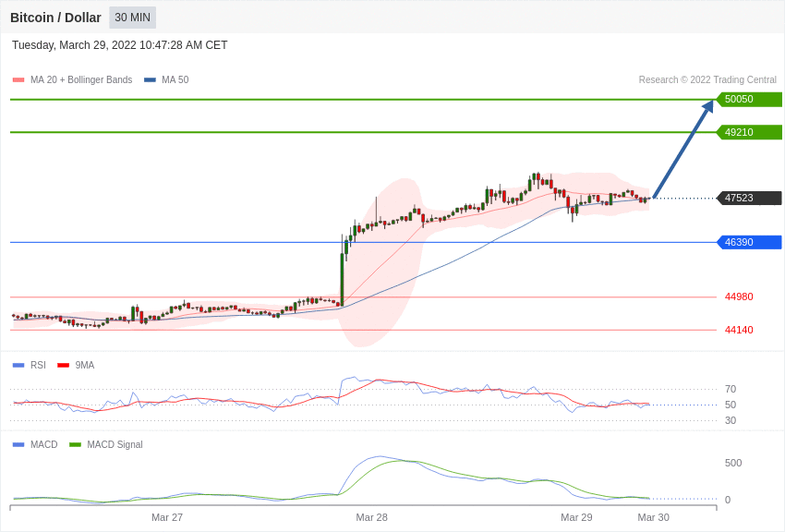Click the MACD Signal legend label
This screenshot has height=532, width=785.
click(x=115, y=444)
